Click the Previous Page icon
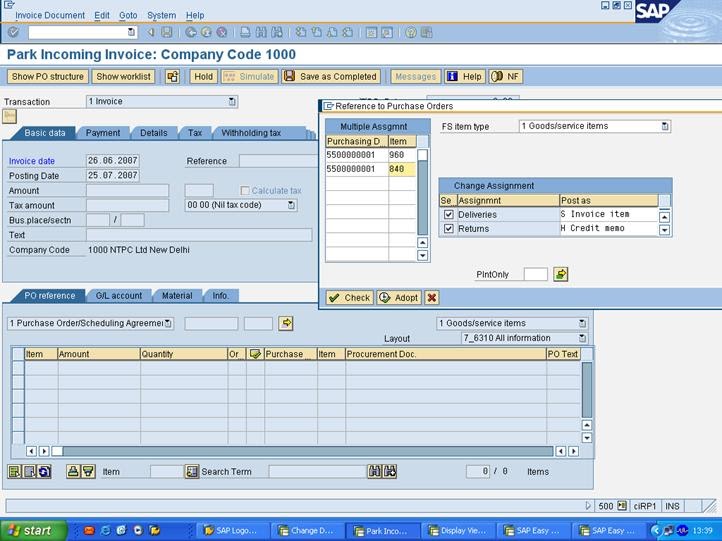 316,32
